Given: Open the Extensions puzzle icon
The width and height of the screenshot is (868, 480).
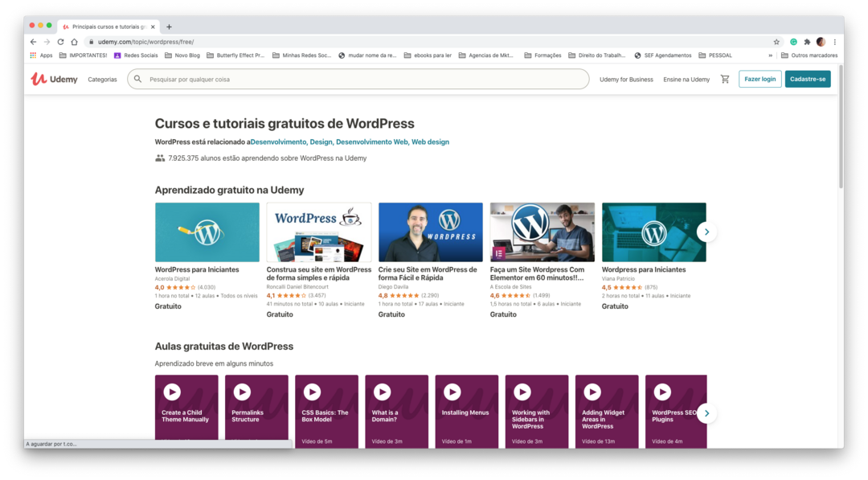Looking at the screenshot, I should point(807,42).
